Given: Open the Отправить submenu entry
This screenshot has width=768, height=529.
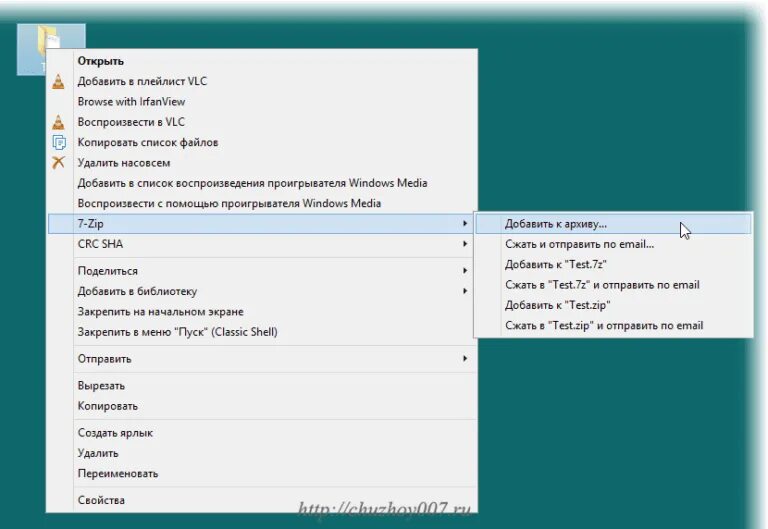Looking at the screenshot, I should (x=262, y=359).
